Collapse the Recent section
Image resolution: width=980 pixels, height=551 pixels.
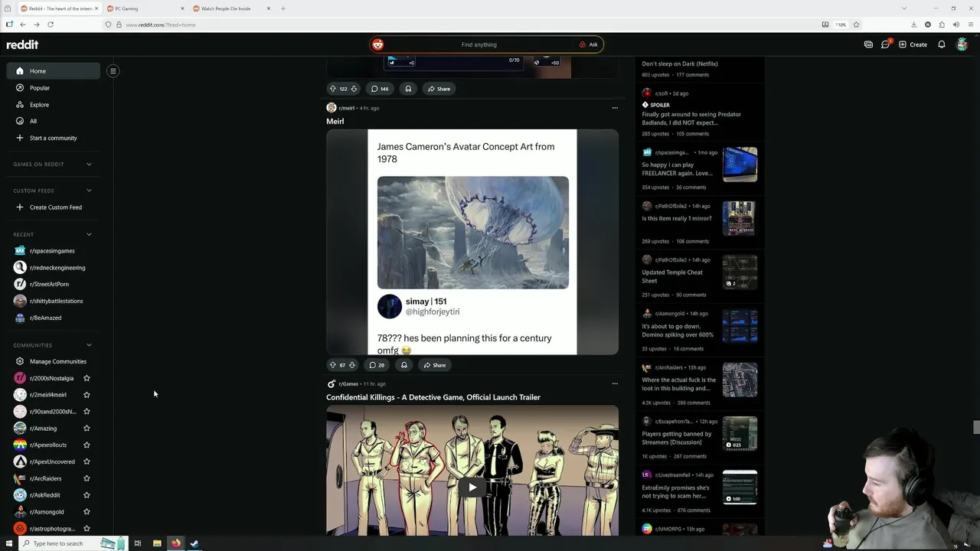(x=89, y=234)
